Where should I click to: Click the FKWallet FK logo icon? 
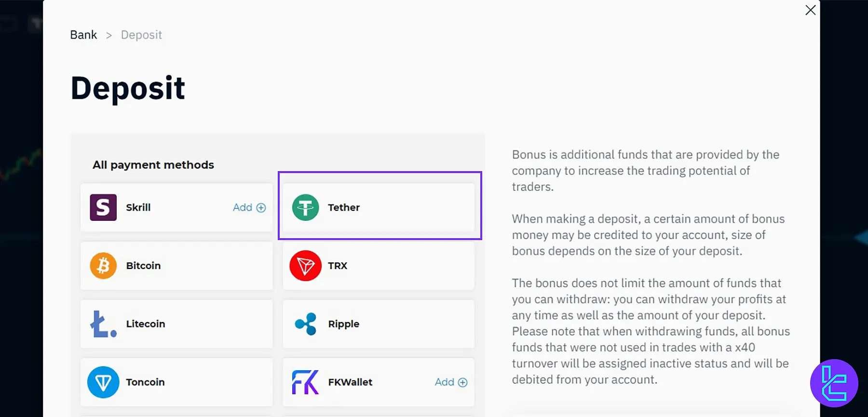305,382
